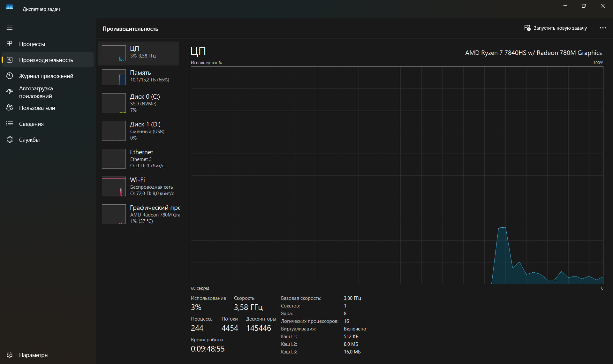This screenshot has width=613, height=364.
Task: Select the Производительность sidebar icon
Action: click(10, 60)
